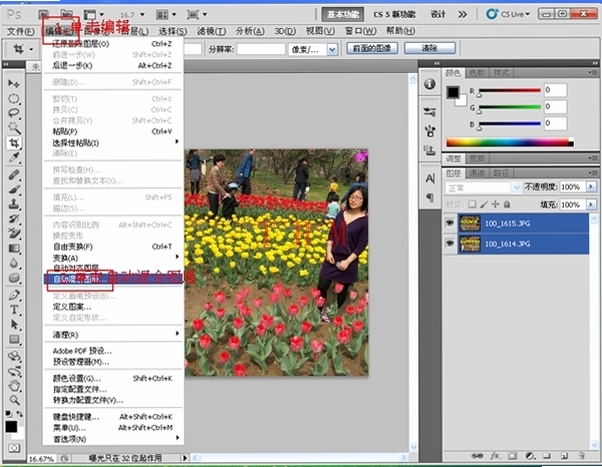Swap foreground and background colors
602x467 pixels.
point(19,414)
